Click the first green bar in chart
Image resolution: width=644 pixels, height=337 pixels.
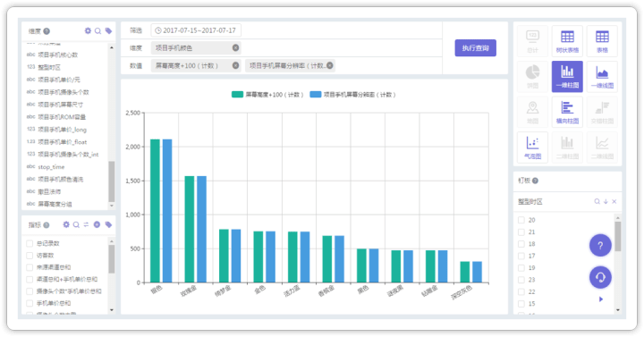(x=156, y=211)
